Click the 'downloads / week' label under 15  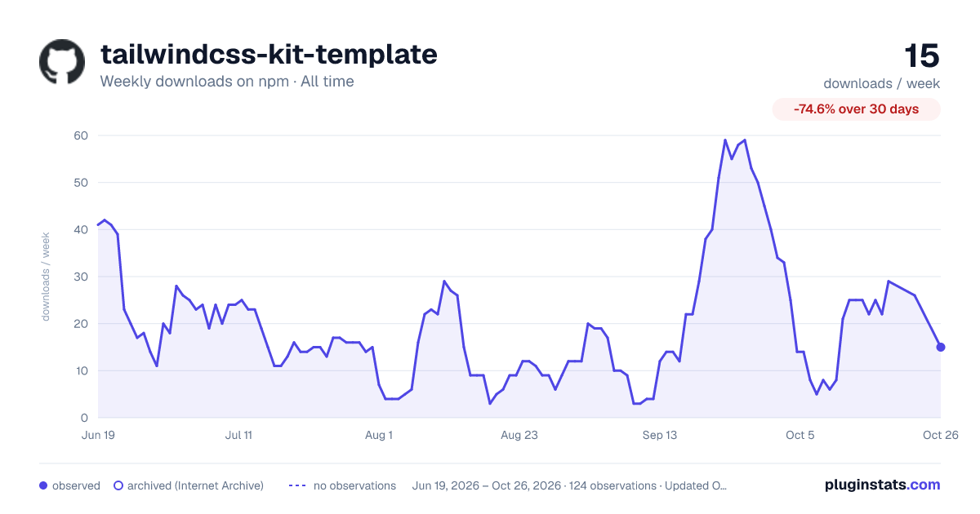click(x=882, y=83)
